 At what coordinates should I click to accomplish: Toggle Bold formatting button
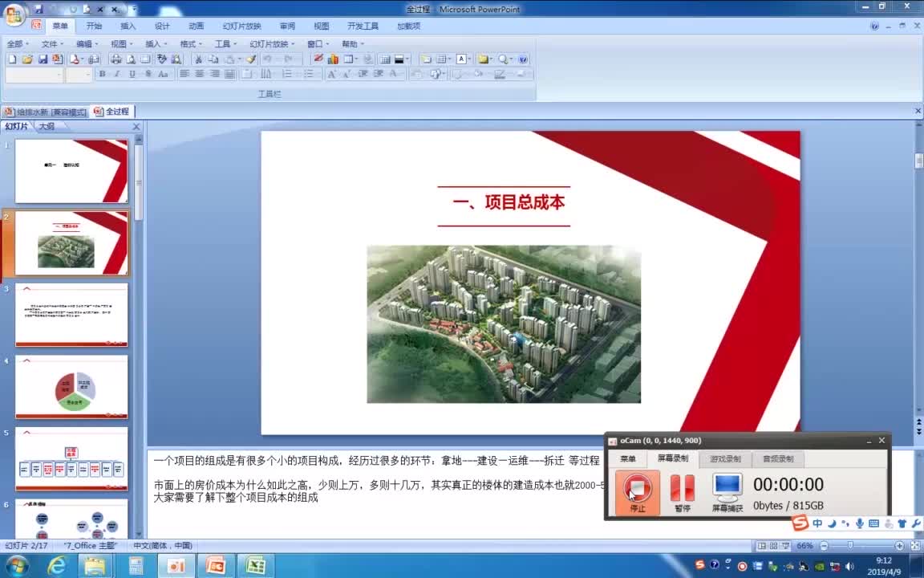click(102, 75)
